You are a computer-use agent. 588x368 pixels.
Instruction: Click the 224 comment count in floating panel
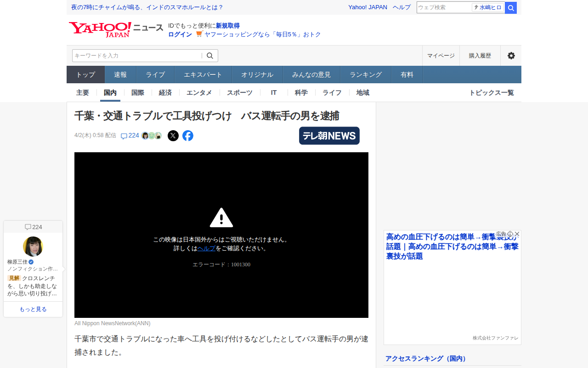point(33,227)
